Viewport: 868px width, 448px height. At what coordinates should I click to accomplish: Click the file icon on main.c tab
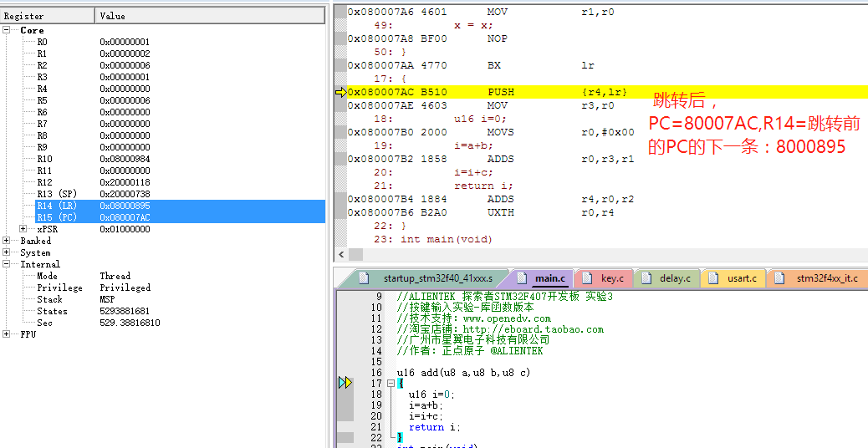pyautogui.click(x=520, y=277)
